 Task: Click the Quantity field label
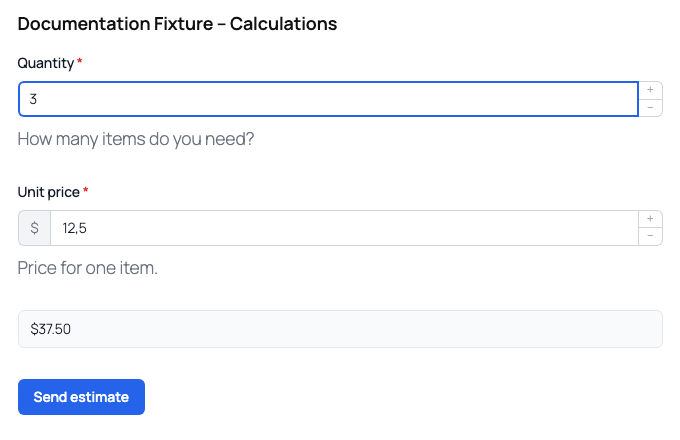(46, 63)
